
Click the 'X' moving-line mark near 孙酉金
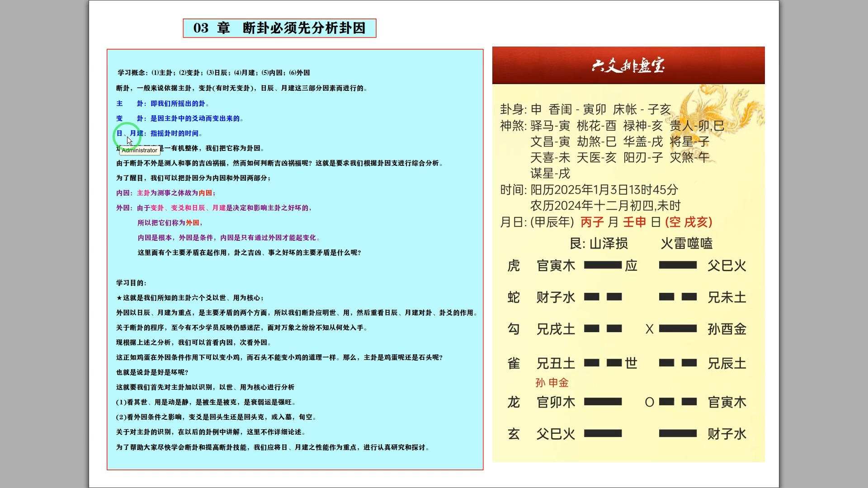pyautogui.click(x=650, y=329)
